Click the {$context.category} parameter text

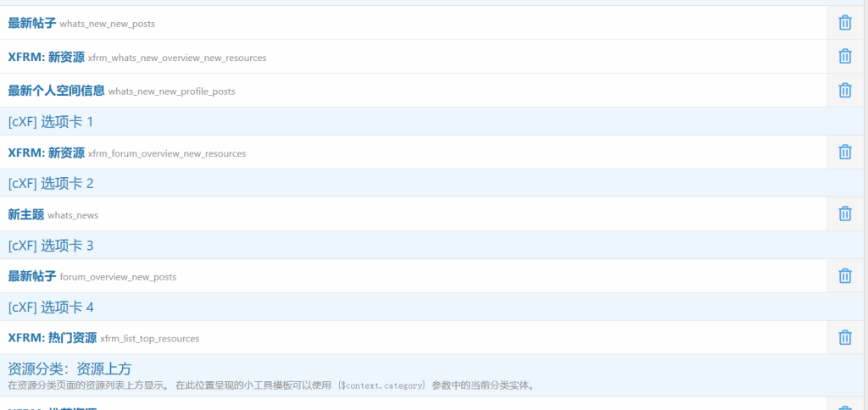[x=381, y=386]
